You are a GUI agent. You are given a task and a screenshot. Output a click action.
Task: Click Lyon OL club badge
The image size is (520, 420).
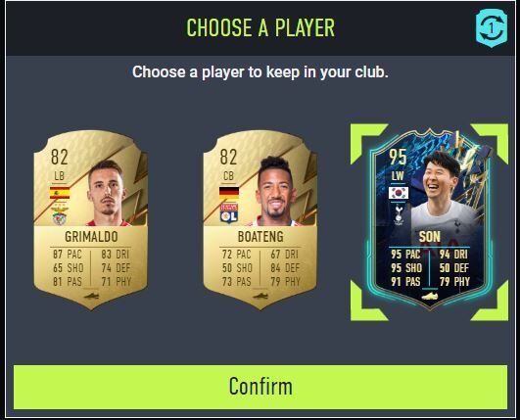tap(229, 213)
